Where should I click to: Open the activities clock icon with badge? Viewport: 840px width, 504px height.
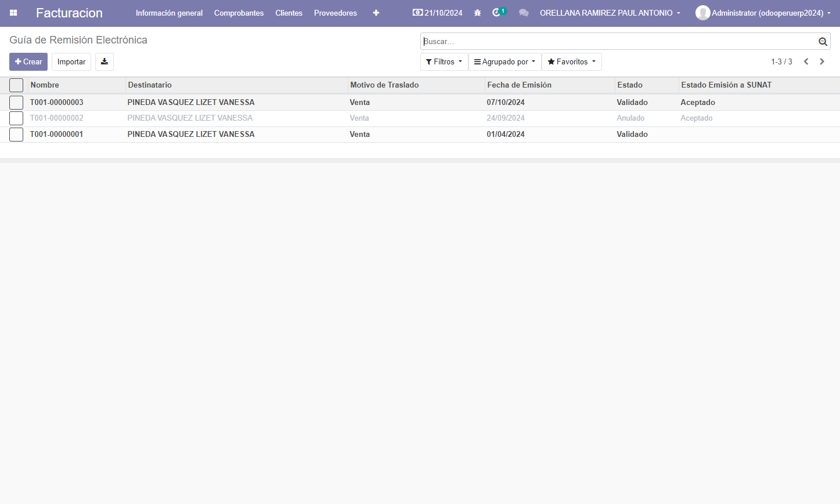click(499, 12)
